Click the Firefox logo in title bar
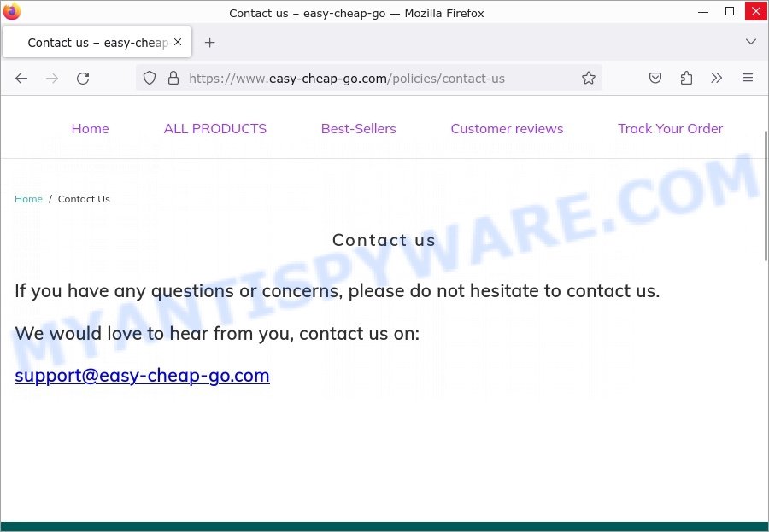This screenshot has width=769, height=532. click(x=12, y=11)
